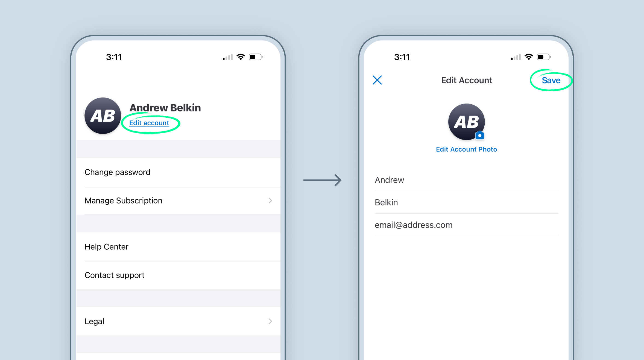Tap the camera icon on avatar
The image size is (644, 360).
(479, 135)
